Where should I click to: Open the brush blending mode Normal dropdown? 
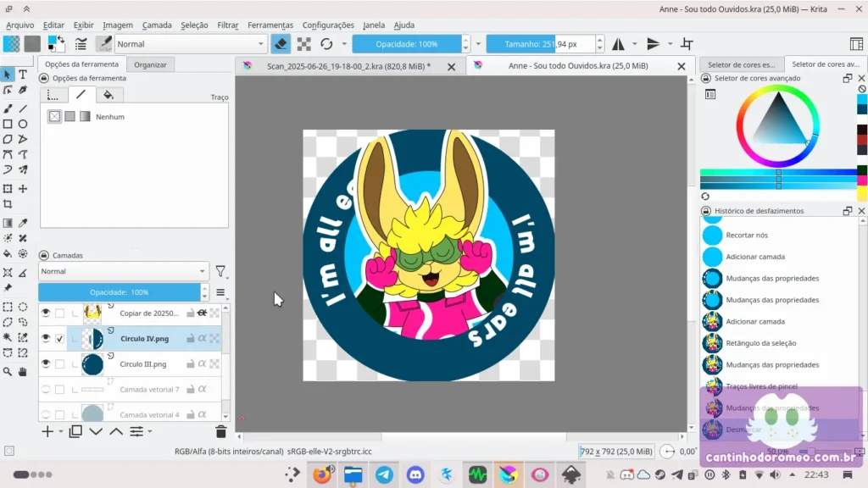click(x=191, y=44)
